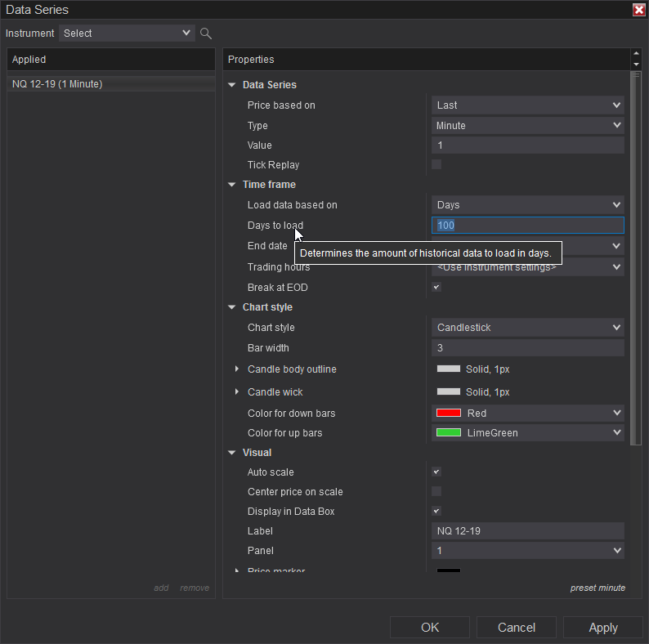Open the Chart style Candlestick dropdown
The image size is (649, 644).
527,328
